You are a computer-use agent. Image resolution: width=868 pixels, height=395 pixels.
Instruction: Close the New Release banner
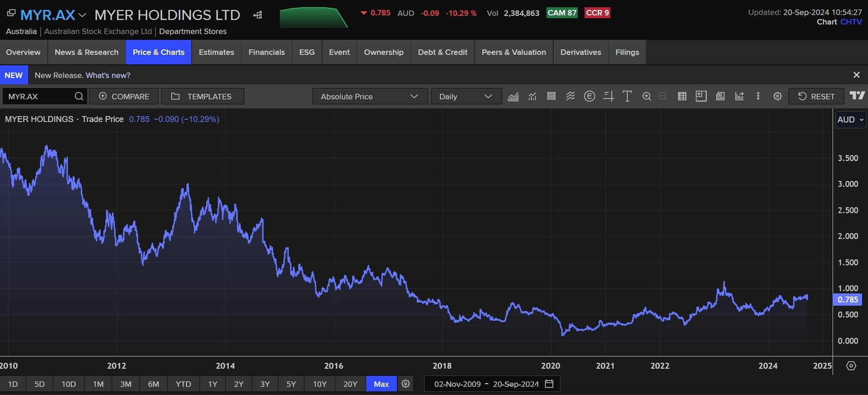click(x=857, y=75)
